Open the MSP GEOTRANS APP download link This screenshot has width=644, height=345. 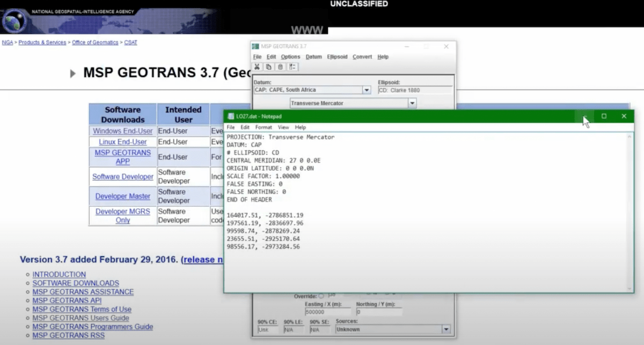(123, 157)
